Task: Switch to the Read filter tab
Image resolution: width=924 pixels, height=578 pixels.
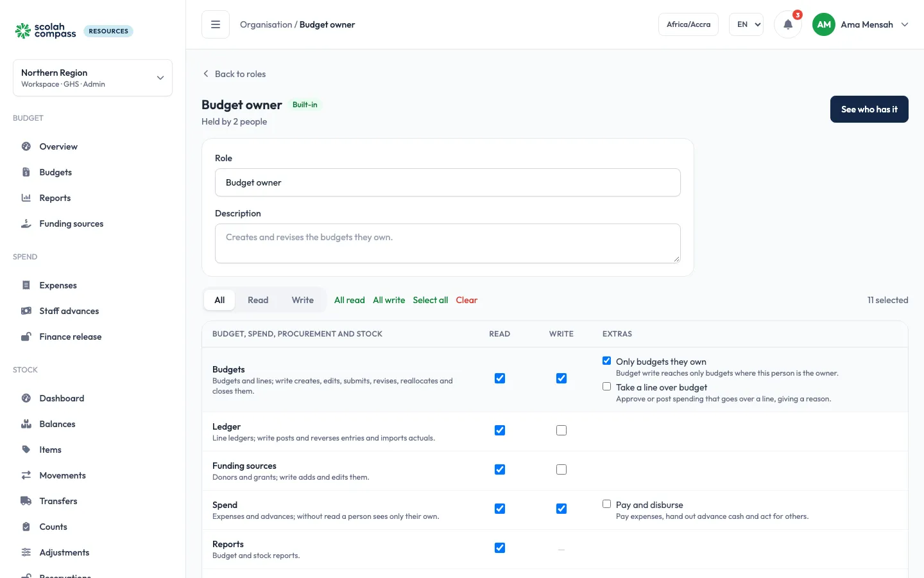Action: click(258, 300)
